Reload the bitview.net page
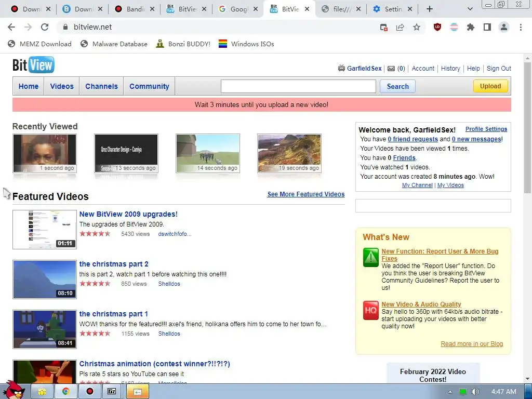 (45, 27)
